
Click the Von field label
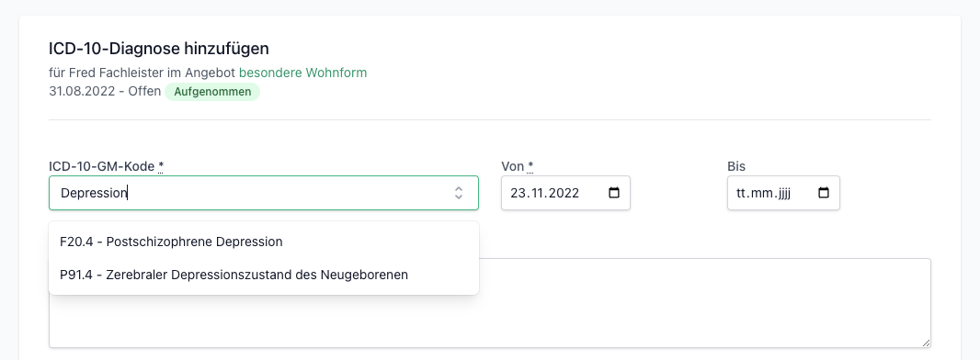click(517, 166)
